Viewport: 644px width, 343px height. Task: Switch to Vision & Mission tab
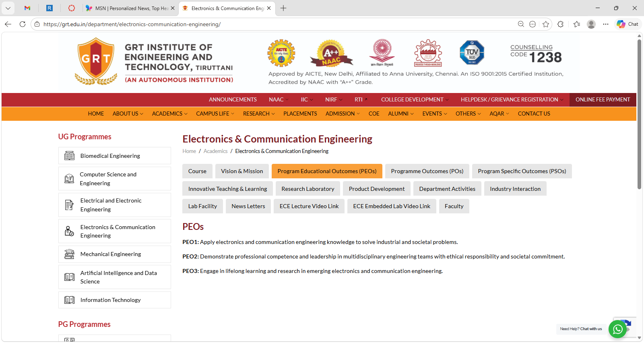point(242,171)
